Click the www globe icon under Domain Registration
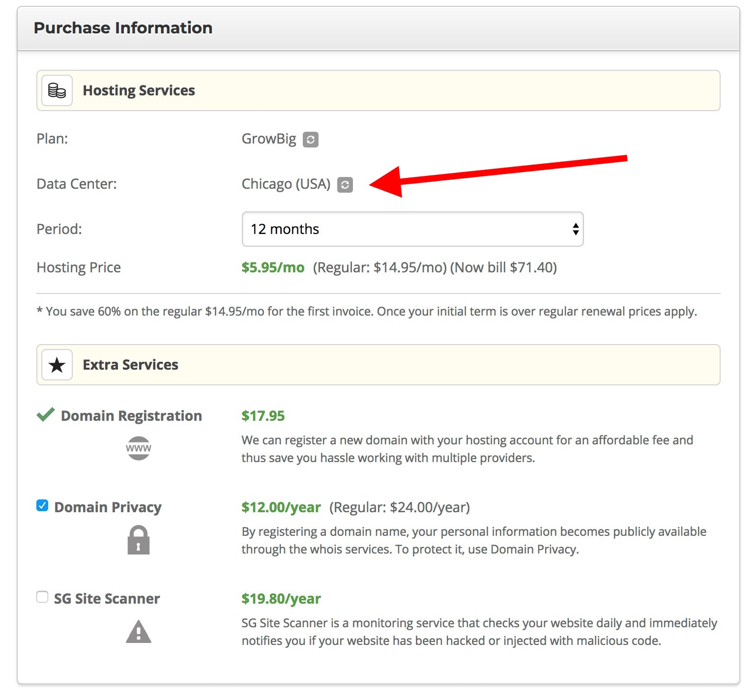 [139, 448]
